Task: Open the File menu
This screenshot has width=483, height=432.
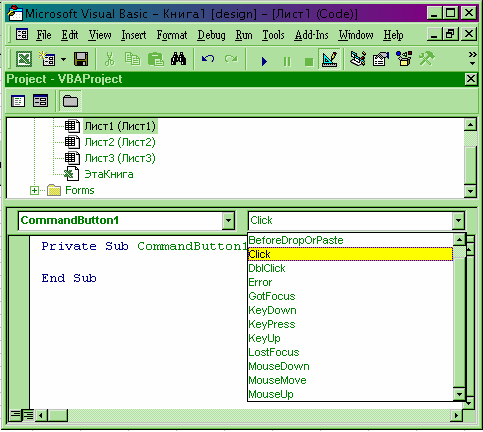Action: (44, 35)
